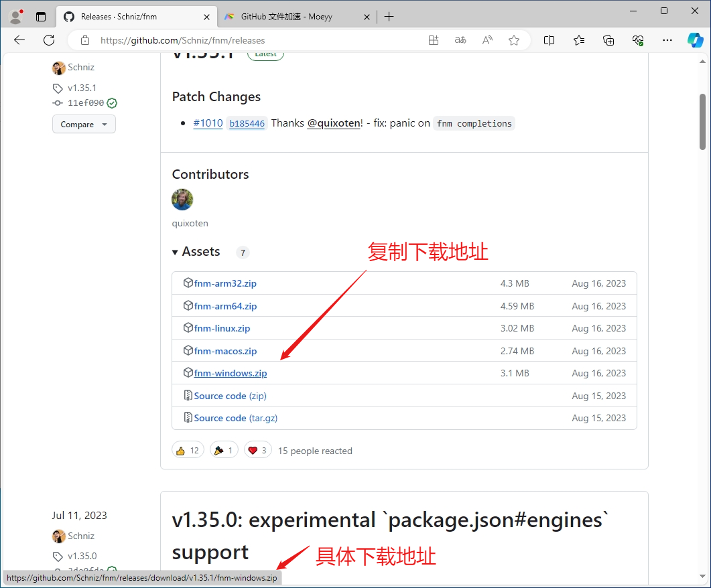Image resolution: width=711 pixels, height=588 pixels.
Task: Download fnm-windows.zip
Action: click(x=231, y=373)
